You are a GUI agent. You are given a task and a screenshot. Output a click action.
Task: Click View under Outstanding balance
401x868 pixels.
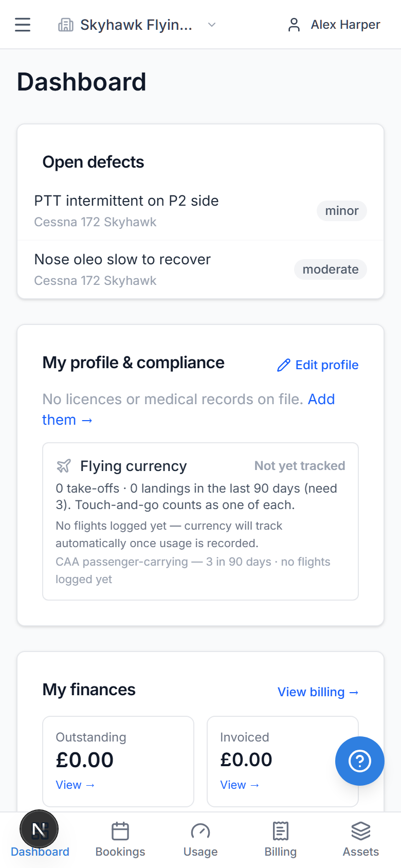tap(75, 785)
